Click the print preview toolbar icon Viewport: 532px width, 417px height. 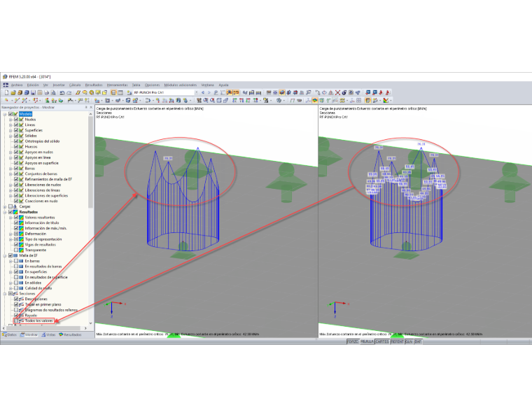[53, 92]
